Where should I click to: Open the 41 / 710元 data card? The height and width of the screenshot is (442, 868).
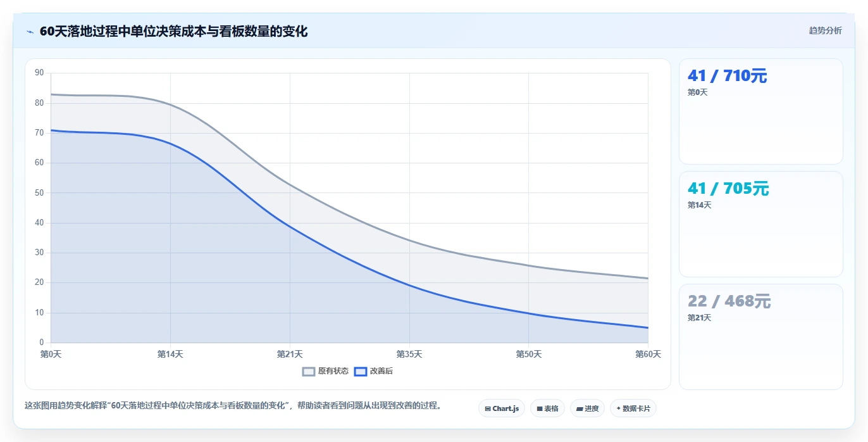coord(761,111)
